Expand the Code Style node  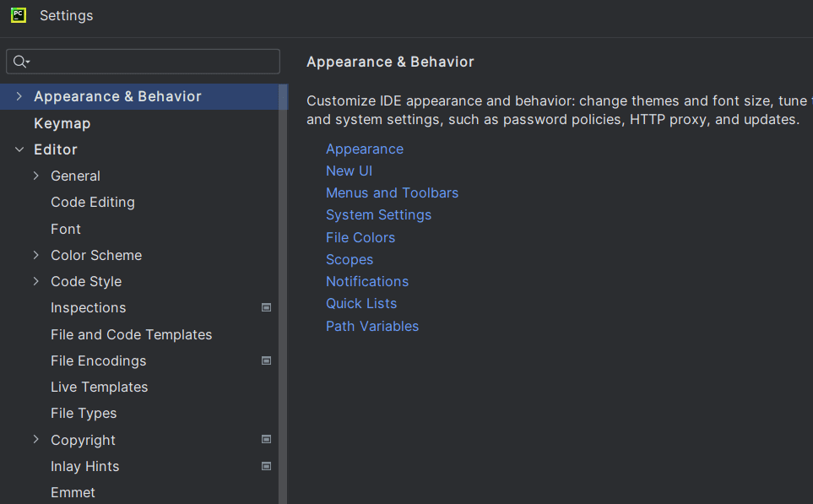click(x=36, y=281)
